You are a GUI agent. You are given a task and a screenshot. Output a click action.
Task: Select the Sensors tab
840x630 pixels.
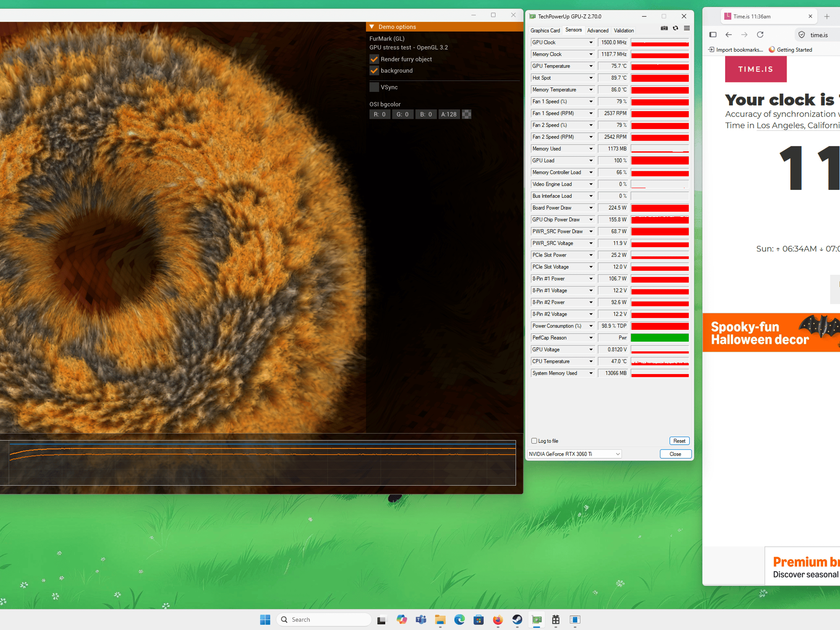pos(573,30)
